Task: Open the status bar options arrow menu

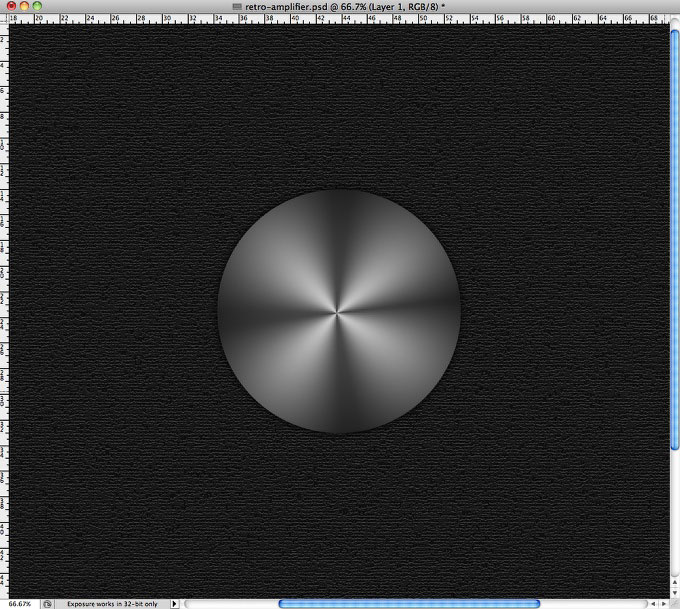Action: [x=174, y=604]
